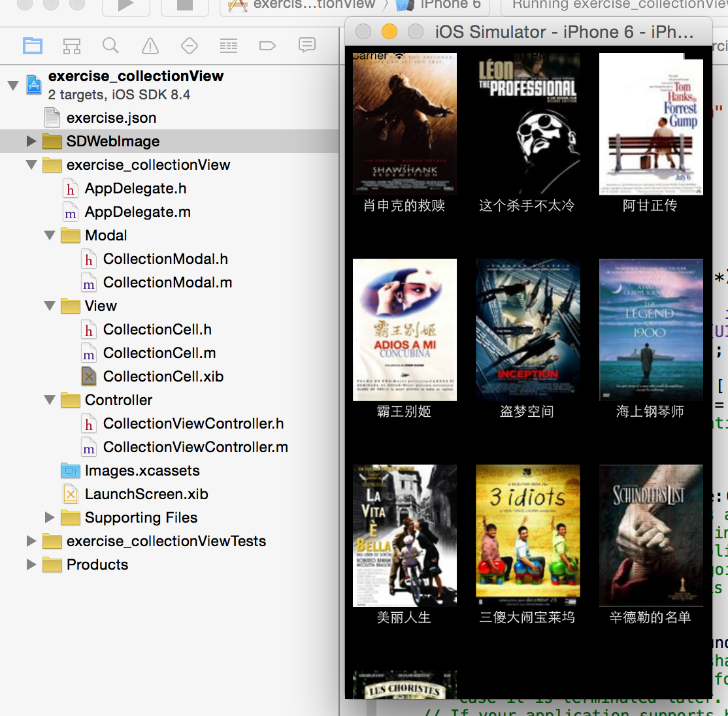Open the Debug navigator icon
Screen dimensions: 728x716
click(x=229, y=46)
